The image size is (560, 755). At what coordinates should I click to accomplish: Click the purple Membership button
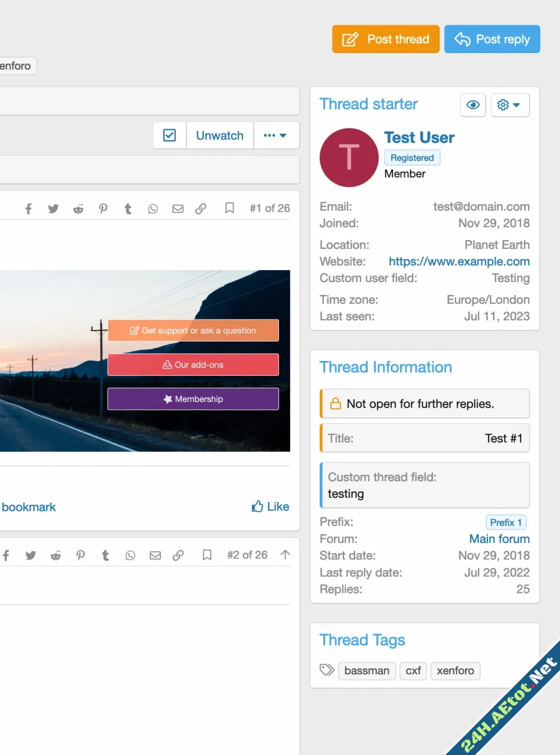point(193,399)
